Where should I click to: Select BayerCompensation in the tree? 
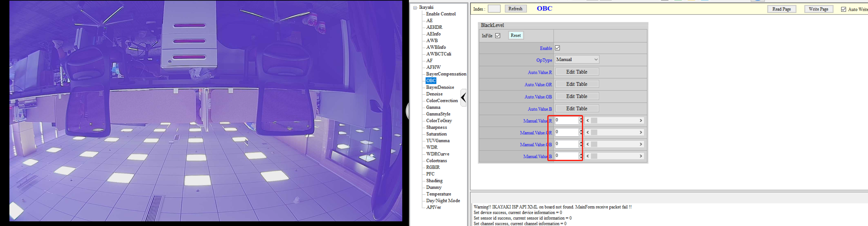pos(446,74)
